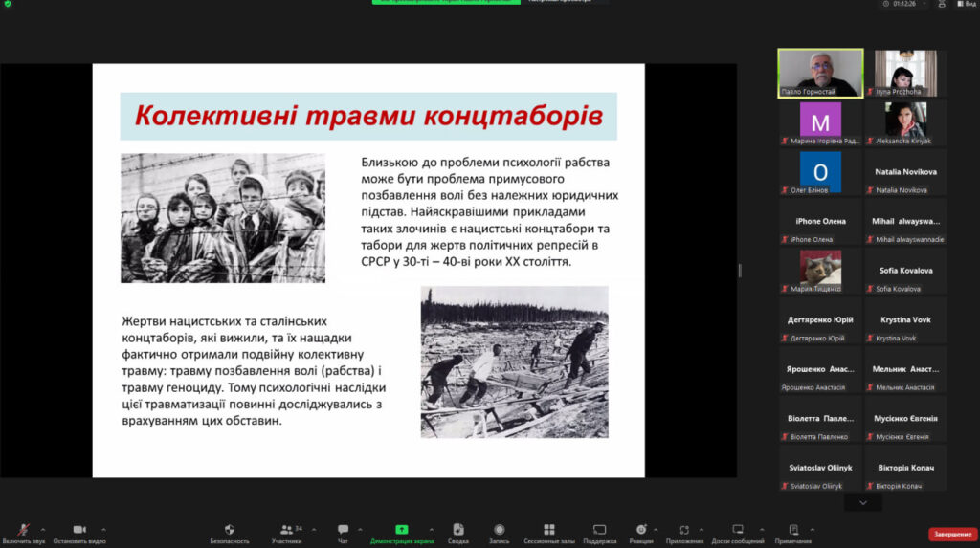This screenshot has height=548, width=980.
Task: Click the Запись record icon
Action: tap(499, 530)
